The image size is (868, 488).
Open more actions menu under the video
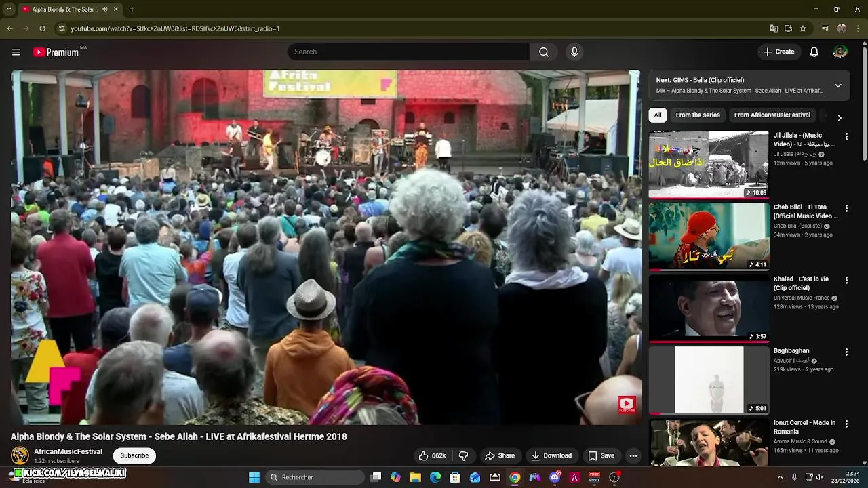pos(633,455)
